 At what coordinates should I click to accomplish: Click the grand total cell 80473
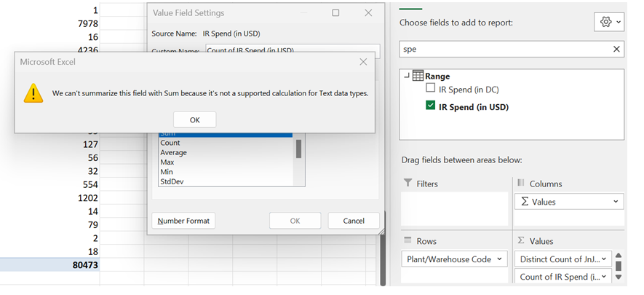click(49, 265)
